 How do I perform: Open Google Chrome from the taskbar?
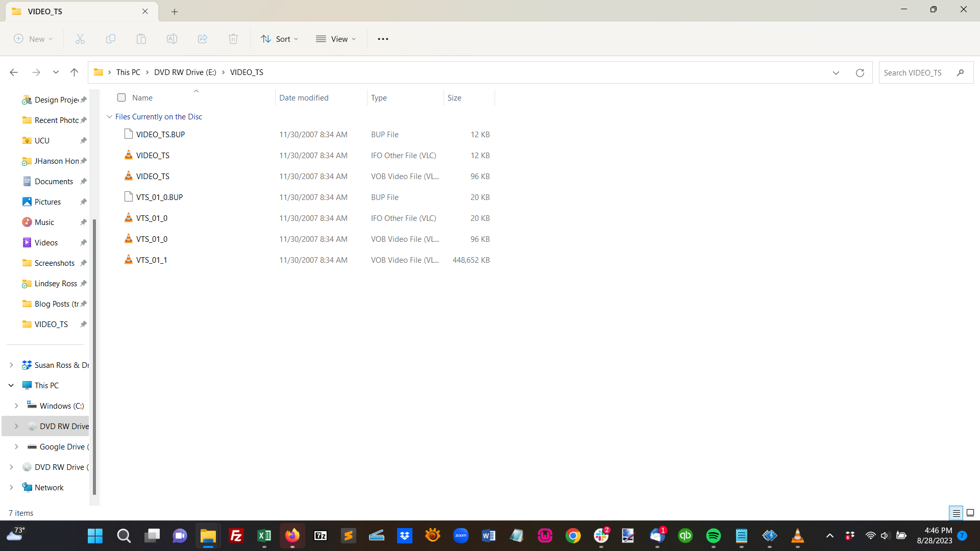tap(573, 536)
